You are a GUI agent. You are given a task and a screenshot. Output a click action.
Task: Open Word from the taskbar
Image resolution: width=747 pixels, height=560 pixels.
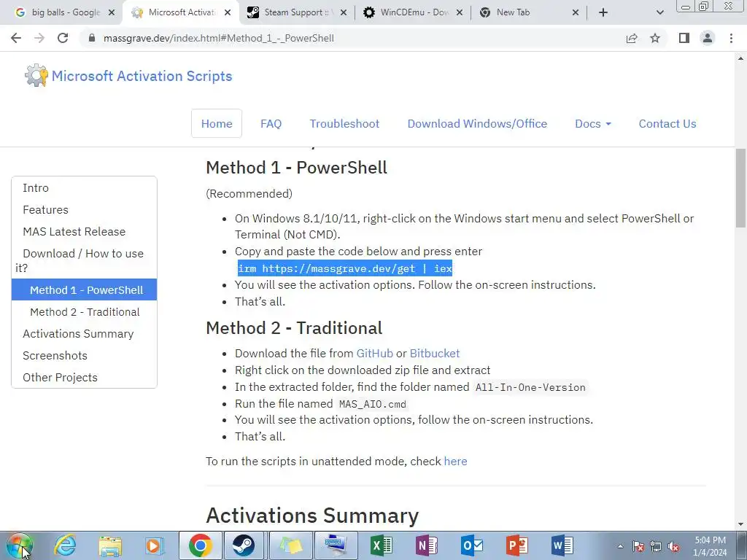point(562,545)
